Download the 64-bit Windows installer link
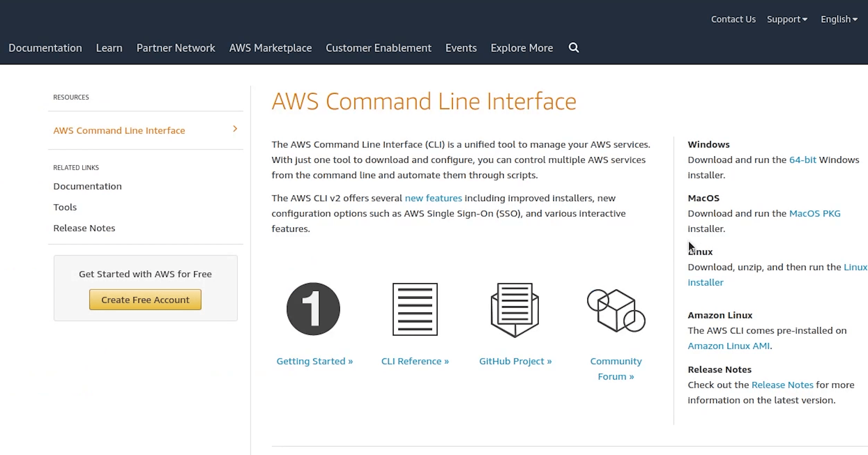 pos(802,160)
